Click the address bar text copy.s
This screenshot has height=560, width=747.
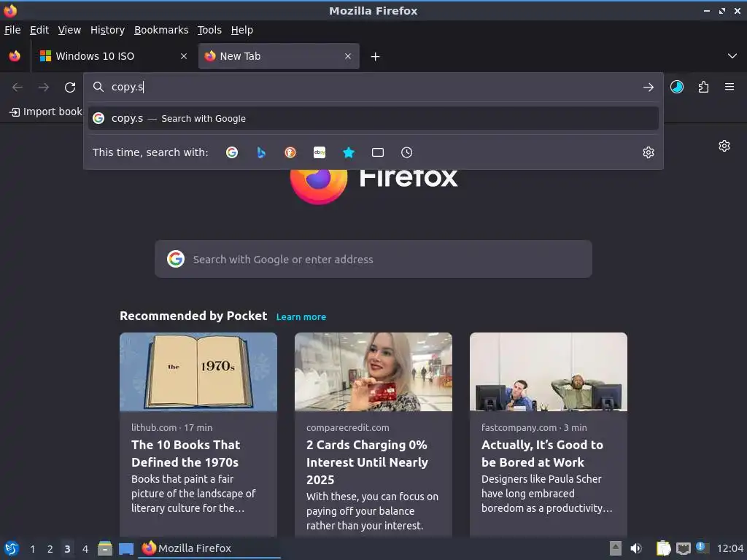coord(127,87)
